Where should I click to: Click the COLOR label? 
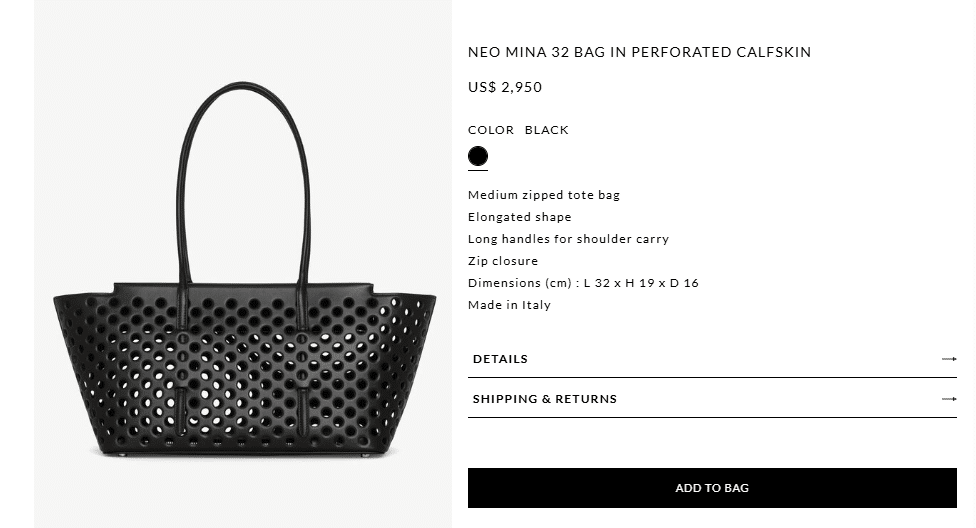[x=491, y=130]
